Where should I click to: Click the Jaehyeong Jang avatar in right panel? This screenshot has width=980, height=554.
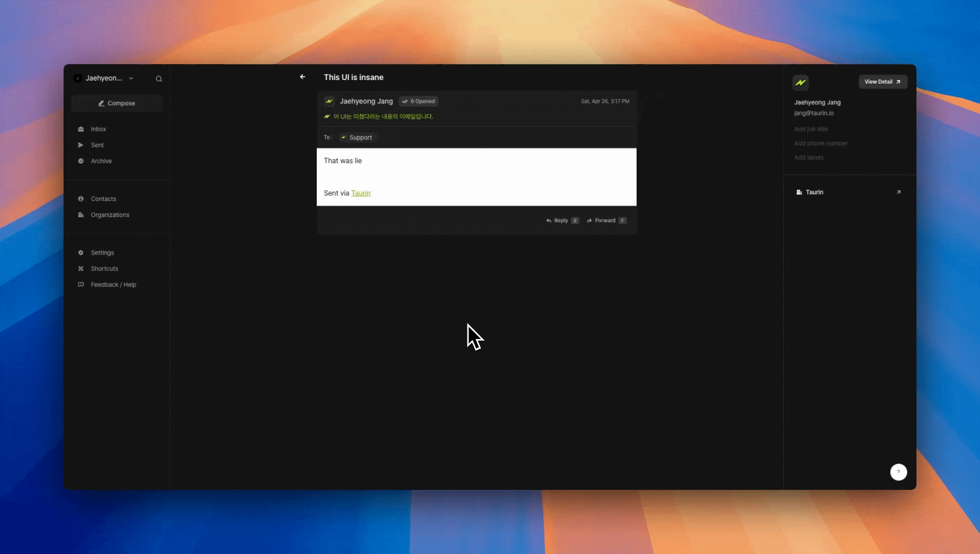pyautogui.click(x=801, y=83)
